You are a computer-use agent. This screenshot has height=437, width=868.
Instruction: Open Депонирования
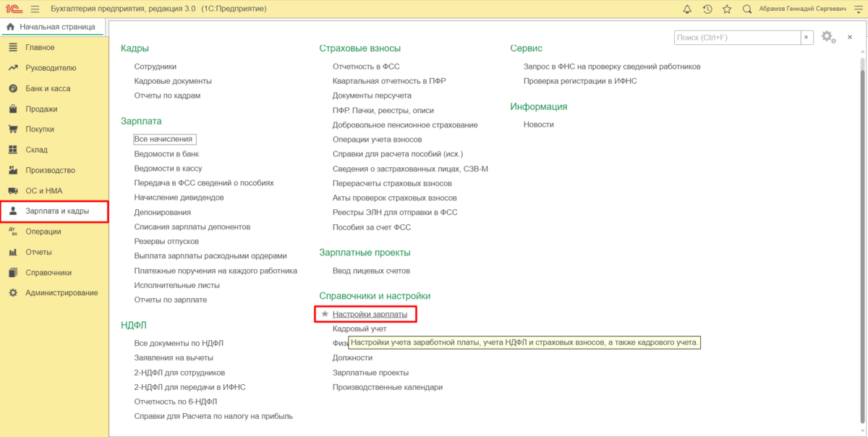163,212
